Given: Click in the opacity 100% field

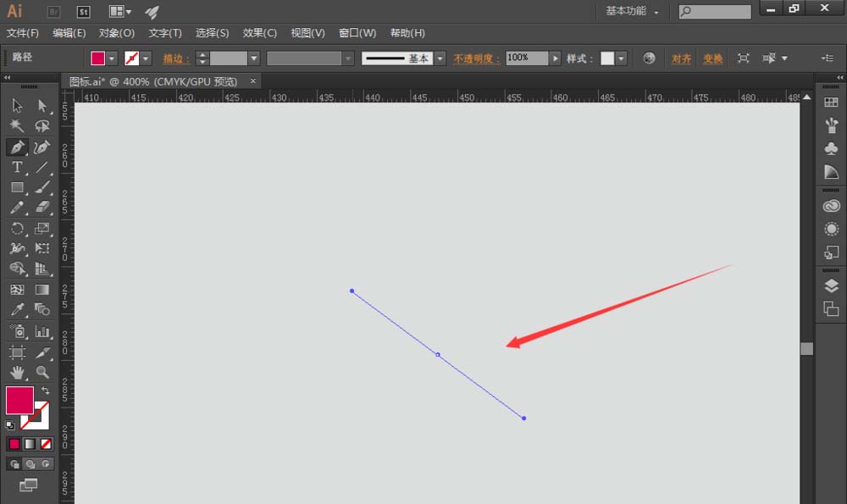Looking at the screenshot, I should point(527,58).
